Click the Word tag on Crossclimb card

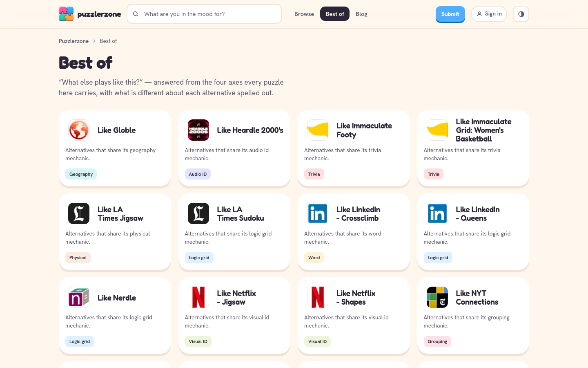tap(314, 258)
